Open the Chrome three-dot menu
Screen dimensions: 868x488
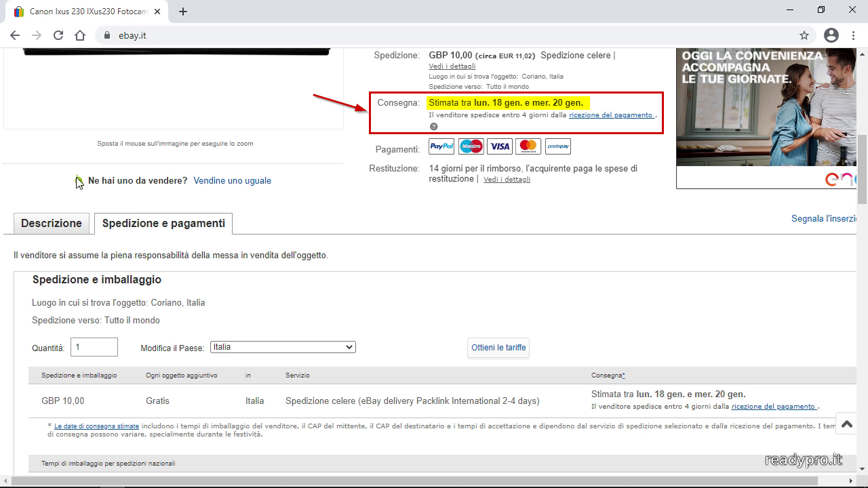(853, 35)
